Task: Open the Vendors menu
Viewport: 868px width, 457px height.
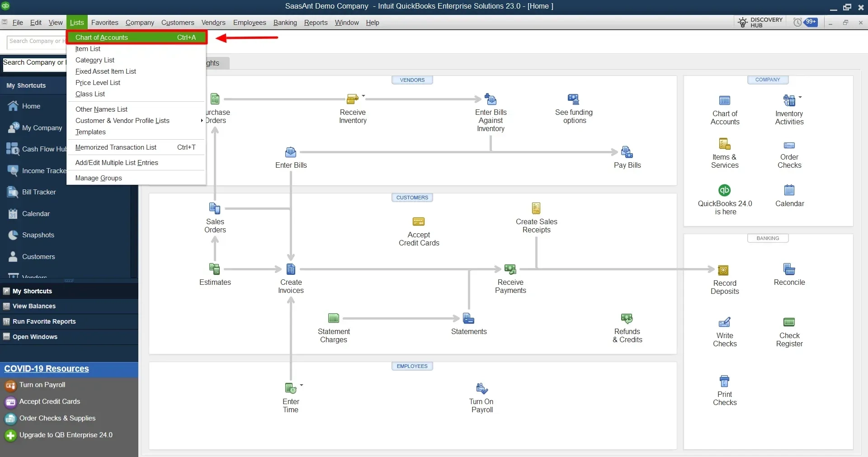Action: pos(213,23)
